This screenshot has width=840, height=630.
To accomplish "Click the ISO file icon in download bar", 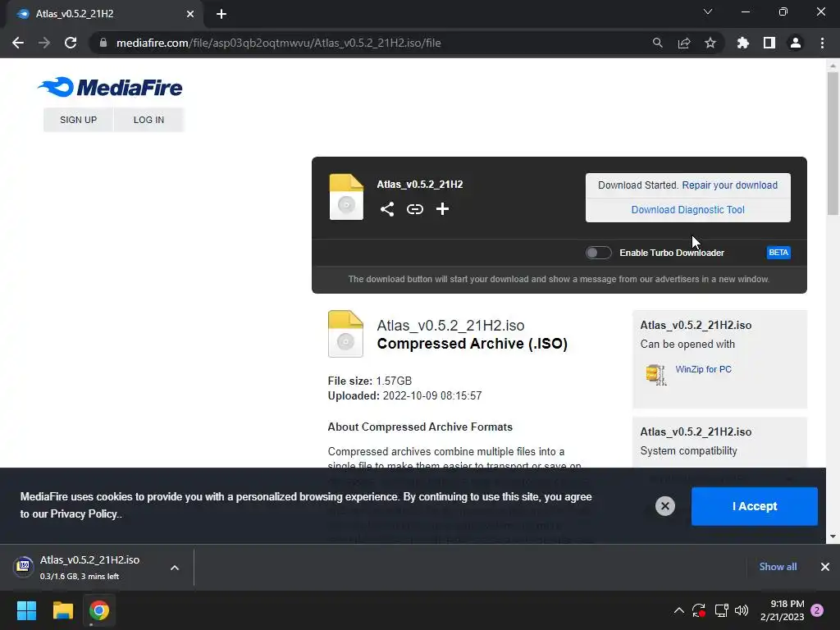I will pos(24,565).
